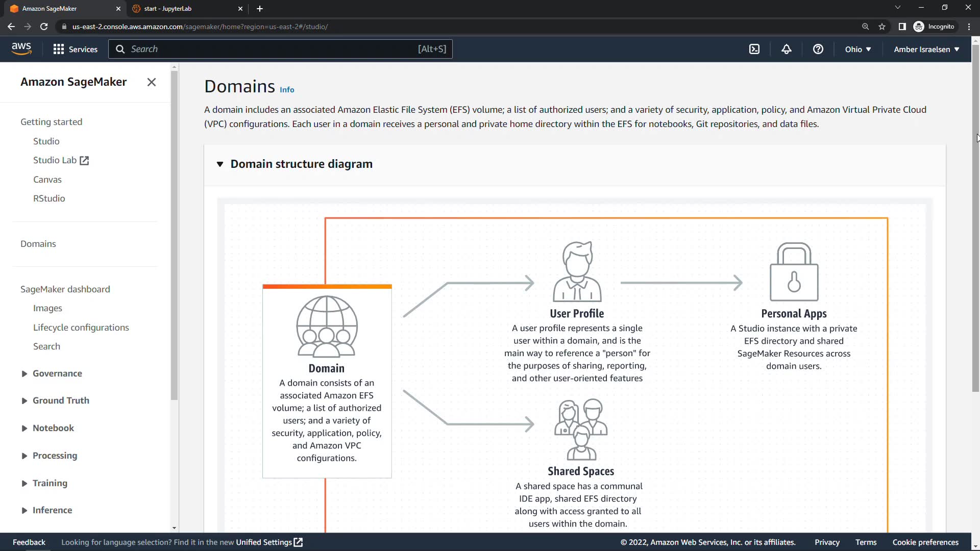This screenshot has height=551, width=980.
Task: Open the Services grid menu
Action: click(x=75, y=49)
